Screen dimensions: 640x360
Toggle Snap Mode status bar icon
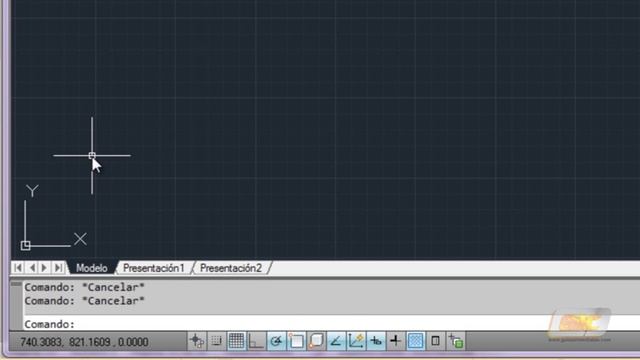[216, 341]
